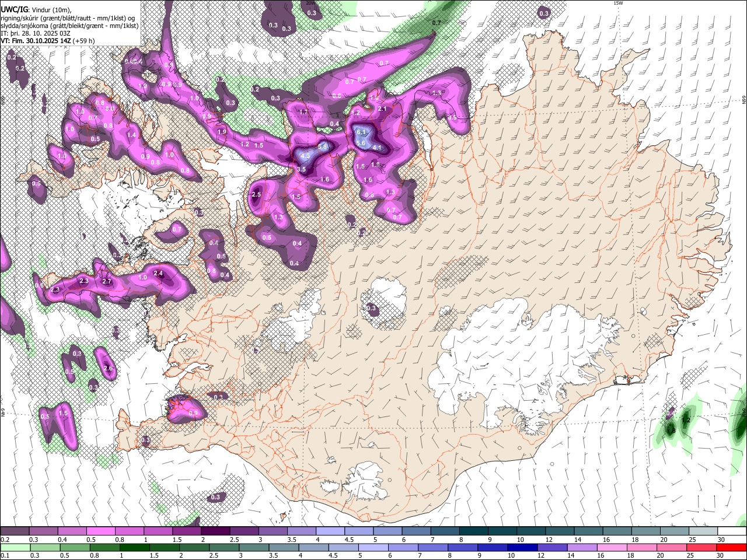Click the '2.4' precipitation value on the map
747x560 pixels.
pyautogui.click(x=158, y=274)
